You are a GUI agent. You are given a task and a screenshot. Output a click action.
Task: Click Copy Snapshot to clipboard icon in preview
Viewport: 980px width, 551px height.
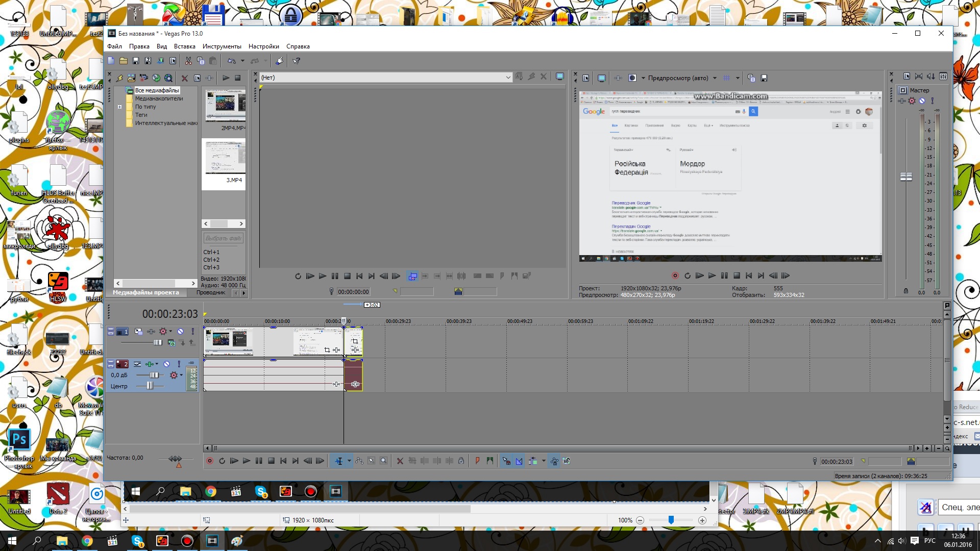[x=751, y=78]
